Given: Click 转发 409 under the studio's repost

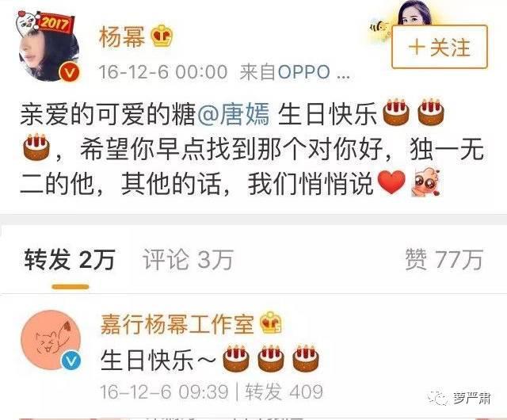Looking at the screenshot, I should [x=284, y=391].
